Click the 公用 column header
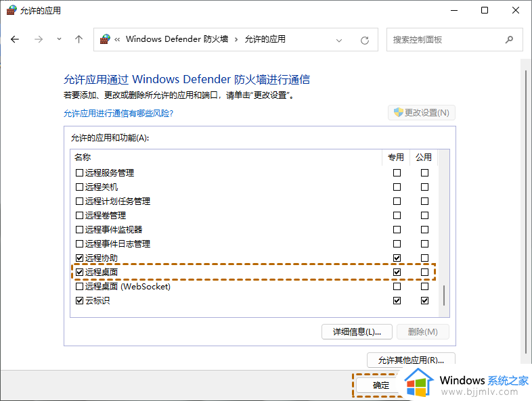The image size is (532, 401). click(424, 158)
